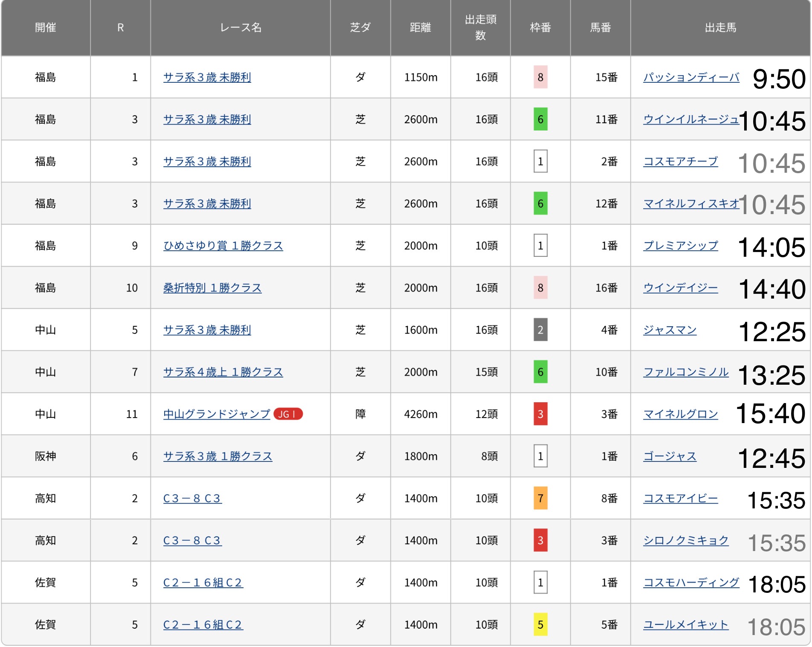Viewport: 812px width, 647px height.
Task: Click the 15:40 start time
Action: click(771, 414)
